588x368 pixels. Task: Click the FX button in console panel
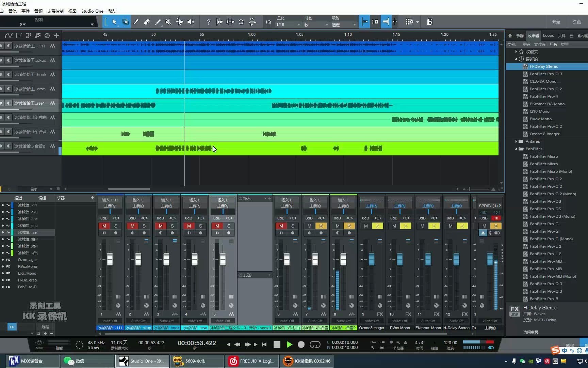coord(12,327)
